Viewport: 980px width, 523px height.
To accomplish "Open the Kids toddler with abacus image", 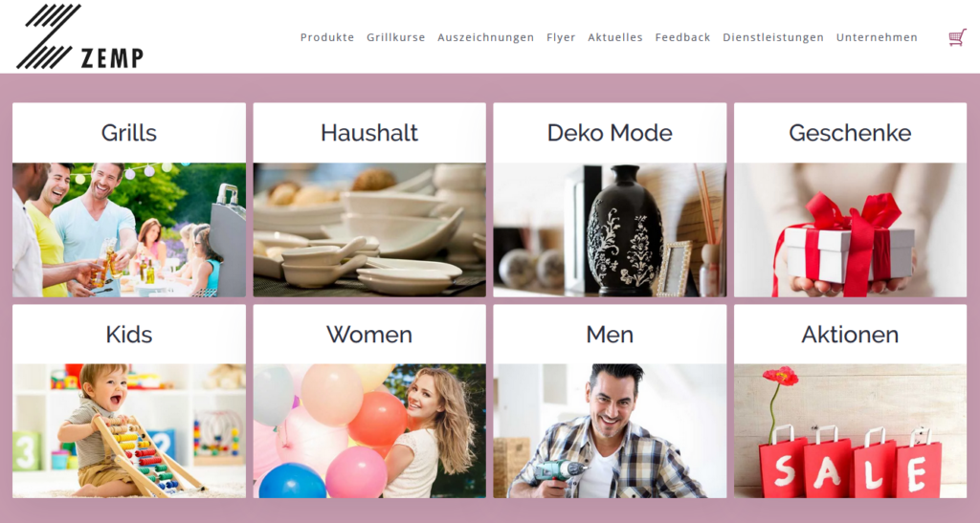I will [129, 430].
